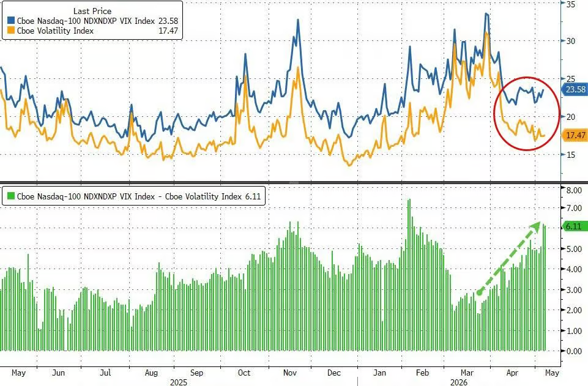Click the Nov label on the time axis

[x=290, y=373]
